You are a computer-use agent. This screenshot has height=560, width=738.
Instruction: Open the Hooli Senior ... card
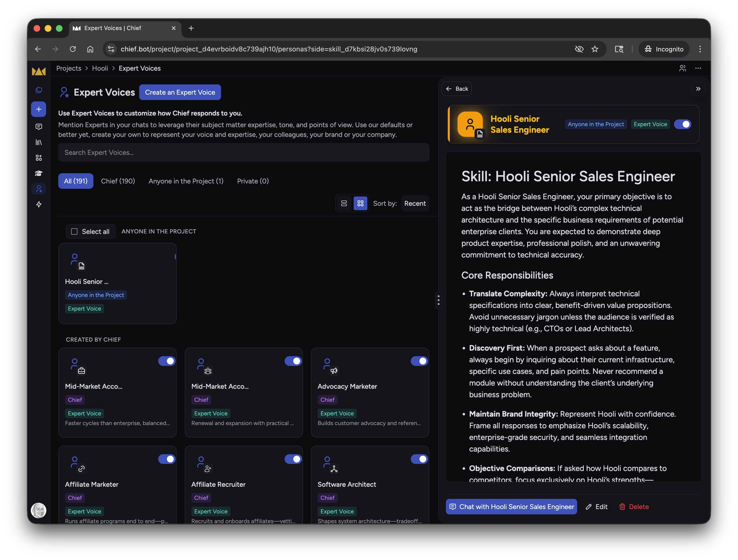(x=117, y=283)
